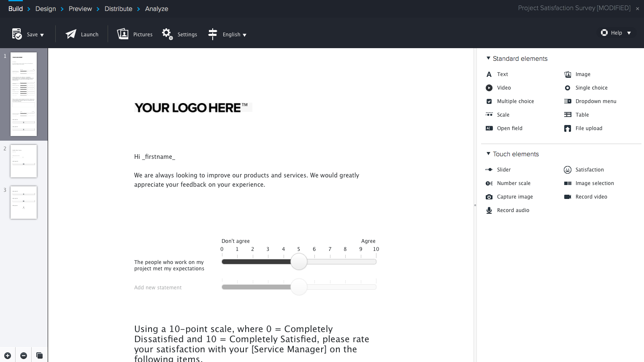
Task: Click the Multiple choice label
Action: (x=515, y=101)
